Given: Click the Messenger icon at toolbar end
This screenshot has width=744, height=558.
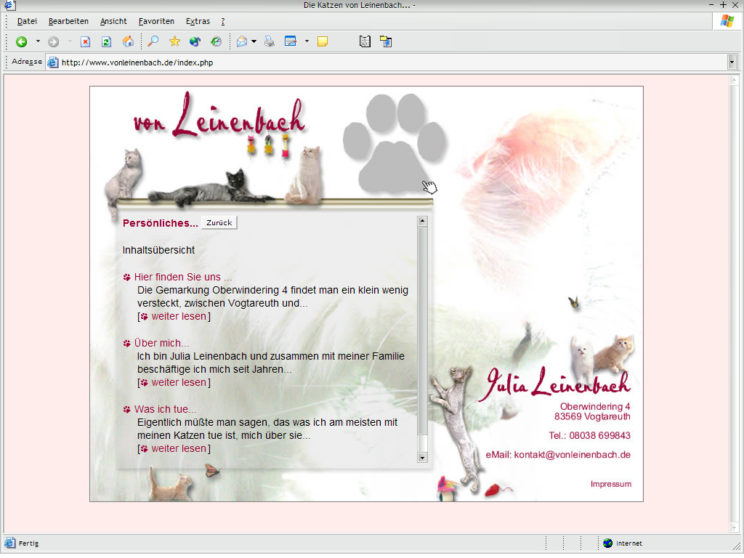Looking at the screenshot, I should 386,42.
